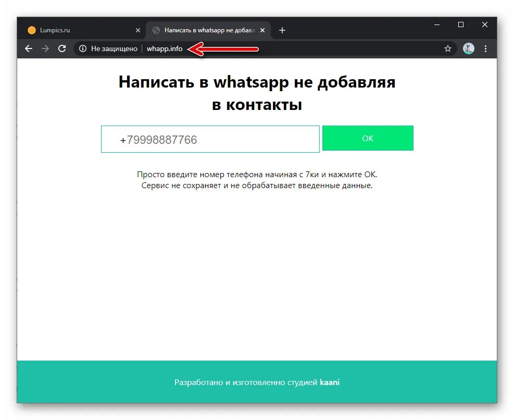Click the Не защищено security label

click(114, 48)
